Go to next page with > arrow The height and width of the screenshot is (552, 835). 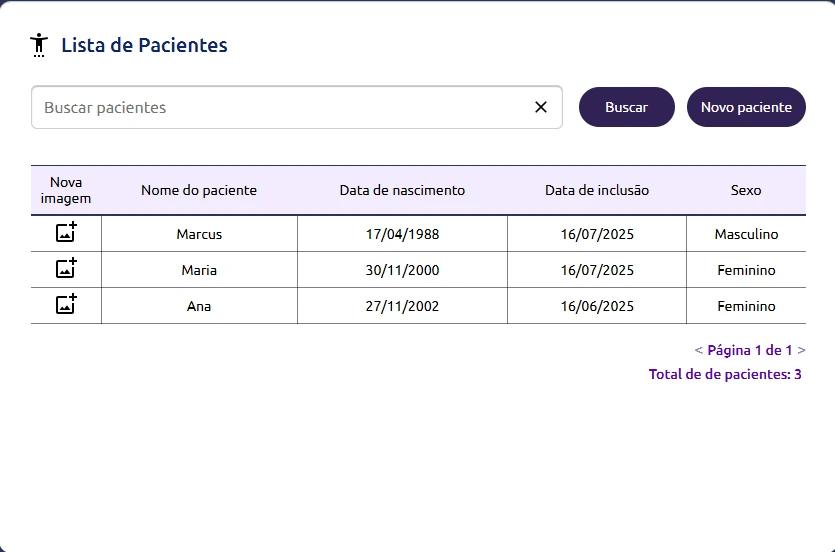coord(802,350)
